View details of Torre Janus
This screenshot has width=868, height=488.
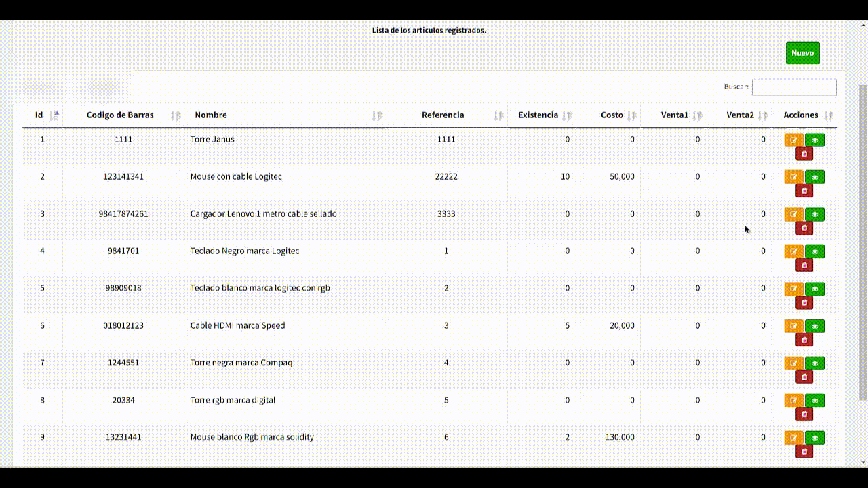click(814, 140)
